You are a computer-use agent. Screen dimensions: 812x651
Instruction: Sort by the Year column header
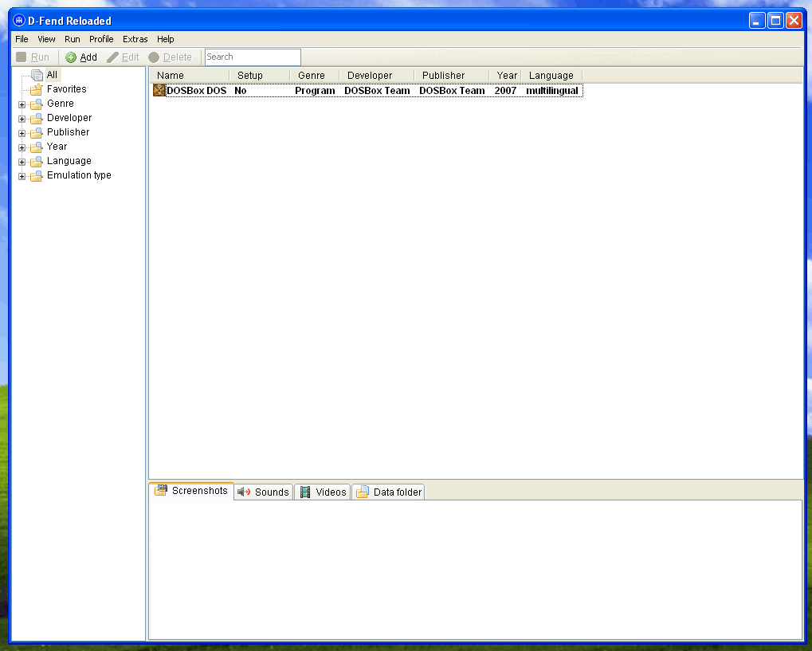(x=505, y=76)
